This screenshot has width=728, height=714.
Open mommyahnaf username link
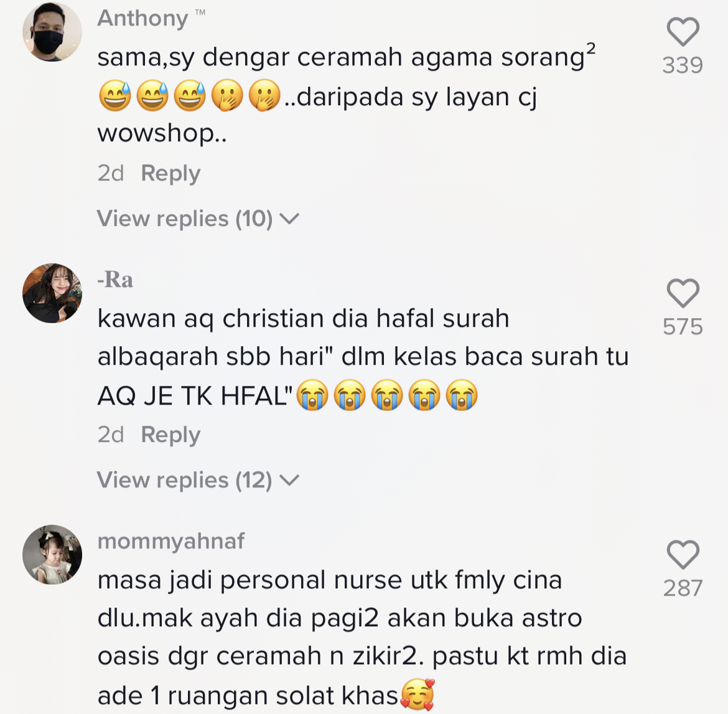tap(171, 542)
